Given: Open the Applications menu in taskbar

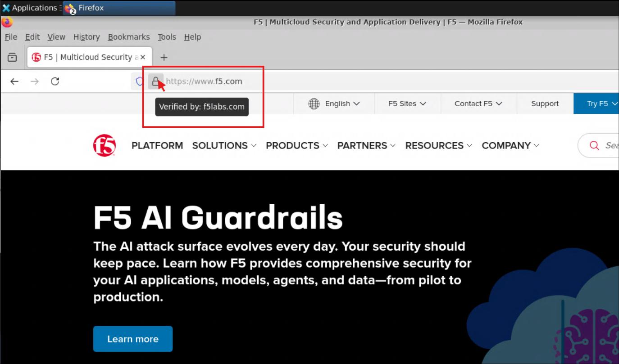Looking at the screenshot, I should [30, 8].
